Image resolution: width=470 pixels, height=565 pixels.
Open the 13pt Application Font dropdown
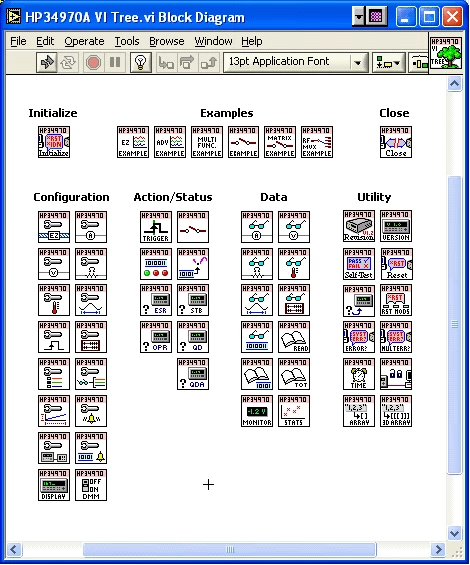pyautogui.click(x=296, y=62)
